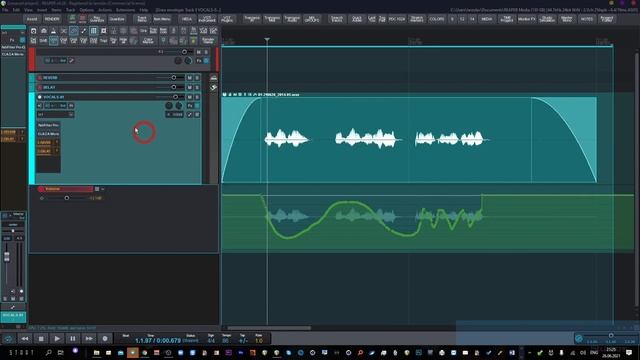This screenshot has width=640, height=360.
Task: Pause playback in the transport
Action: tap(73, 338)
